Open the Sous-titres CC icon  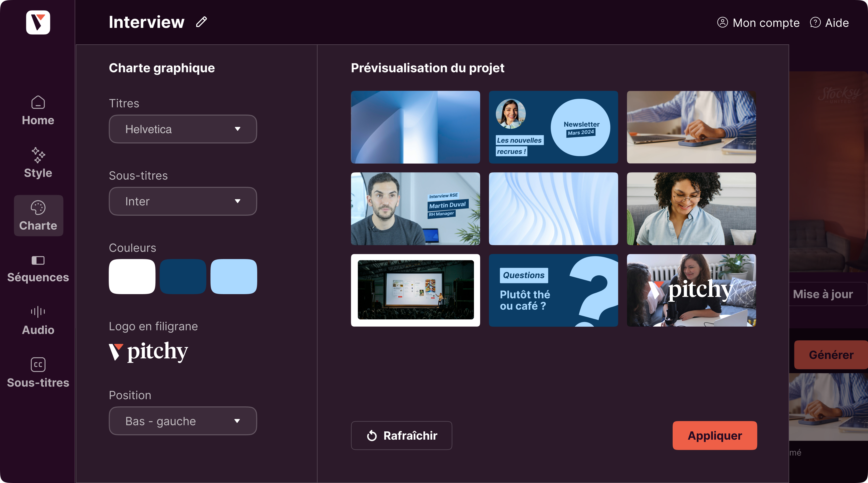[x=38, y=365]
